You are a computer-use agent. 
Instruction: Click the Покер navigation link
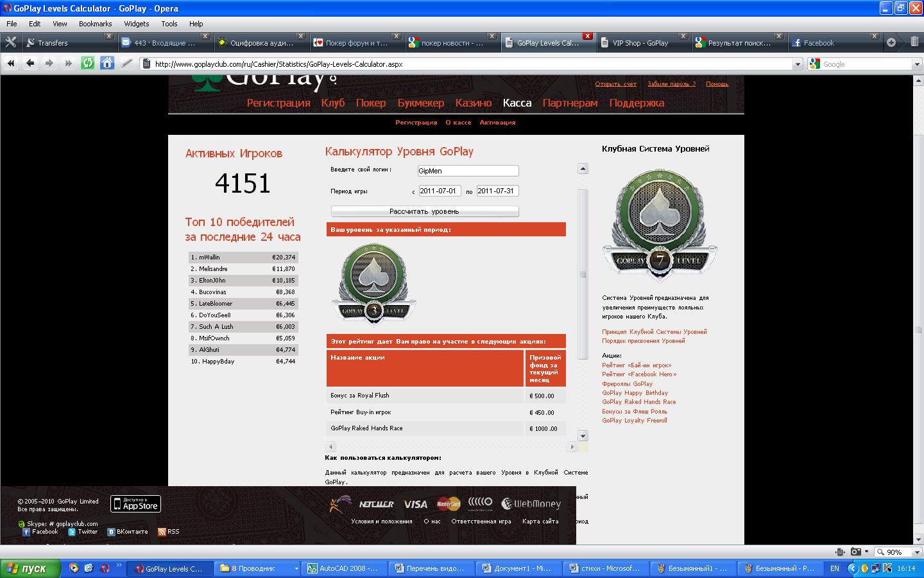pos(370,103)
